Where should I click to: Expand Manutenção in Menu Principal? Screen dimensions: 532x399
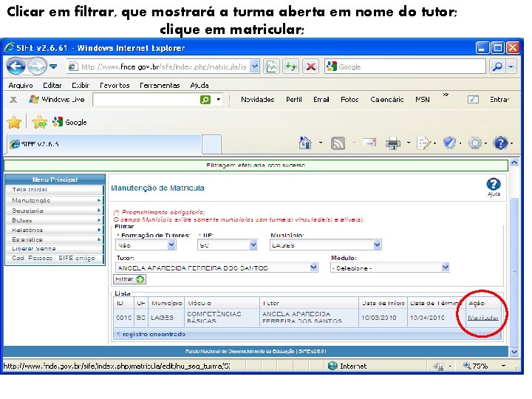[x=54, y=200]
